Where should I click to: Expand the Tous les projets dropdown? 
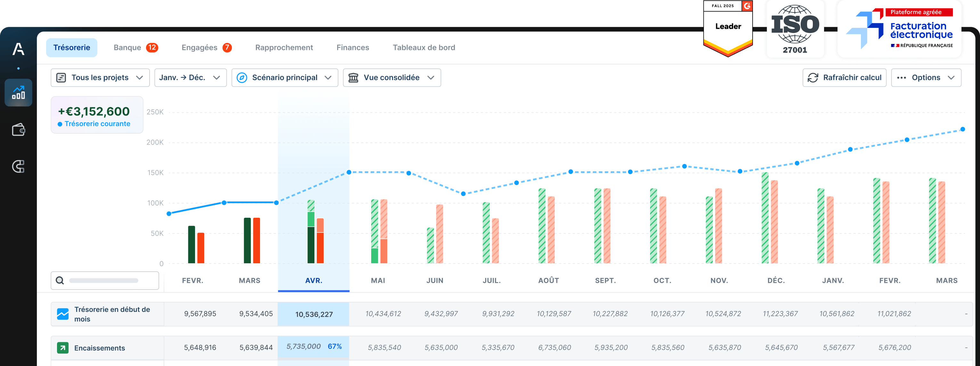point(100,77)
